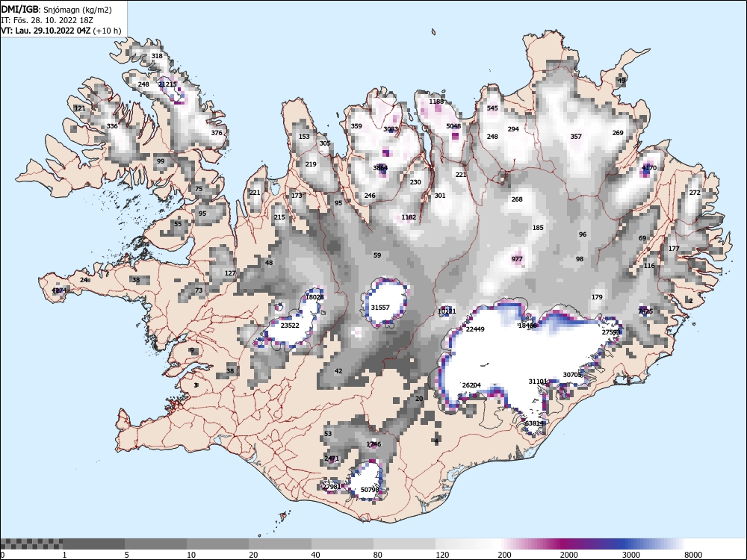The image size is (747, 560).
Task: Click snow value 10121 on the map
Action: pos(447,311)
